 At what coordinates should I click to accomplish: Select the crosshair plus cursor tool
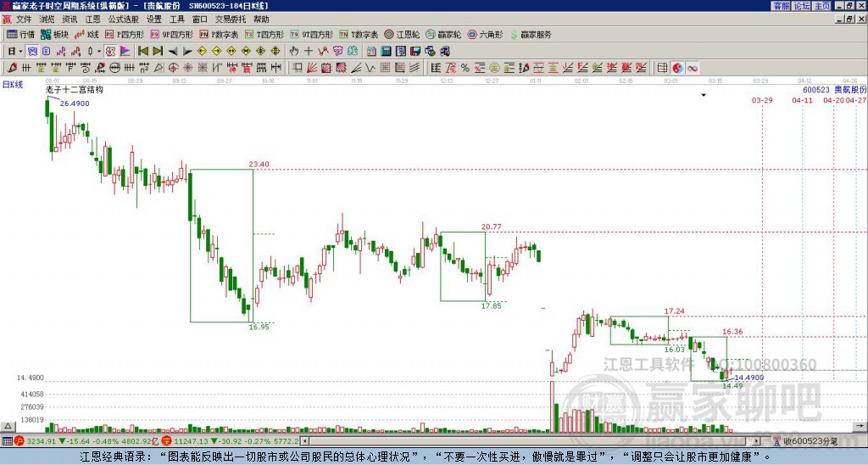pyautogui.click(x=309, y=52)
